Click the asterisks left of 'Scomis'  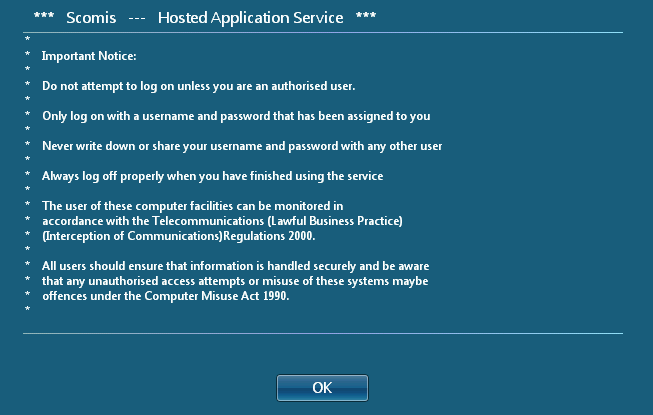click(43, 19)
